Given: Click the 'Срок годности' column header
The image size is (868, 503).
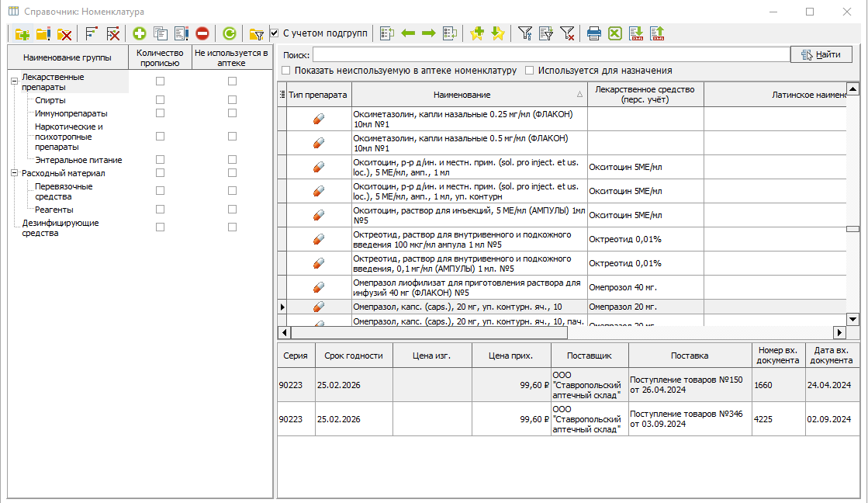Looking at the screenshot, I should pos(353,356).
